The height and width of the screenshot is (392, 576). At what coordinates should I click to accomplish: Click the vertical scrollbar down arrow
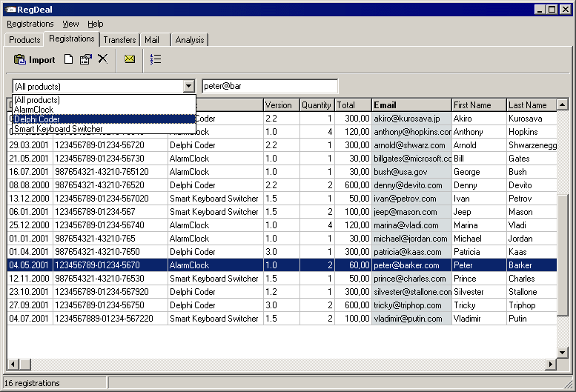(x=563, y=353)
